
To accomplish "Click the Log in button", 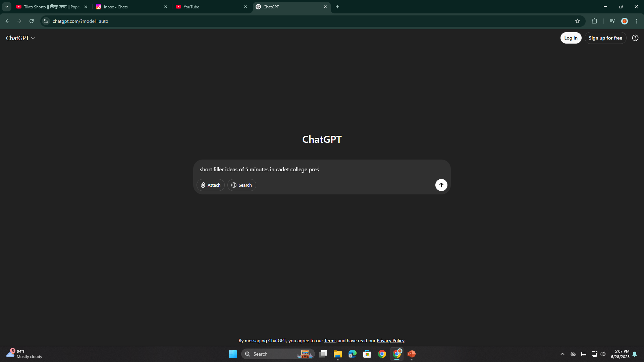I will [x=571, y=38].
